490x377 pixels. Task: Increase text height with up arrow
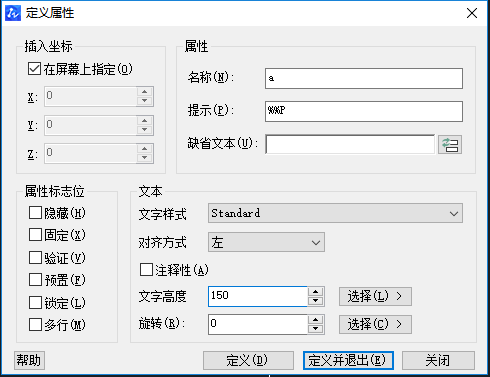pos(315,292)
